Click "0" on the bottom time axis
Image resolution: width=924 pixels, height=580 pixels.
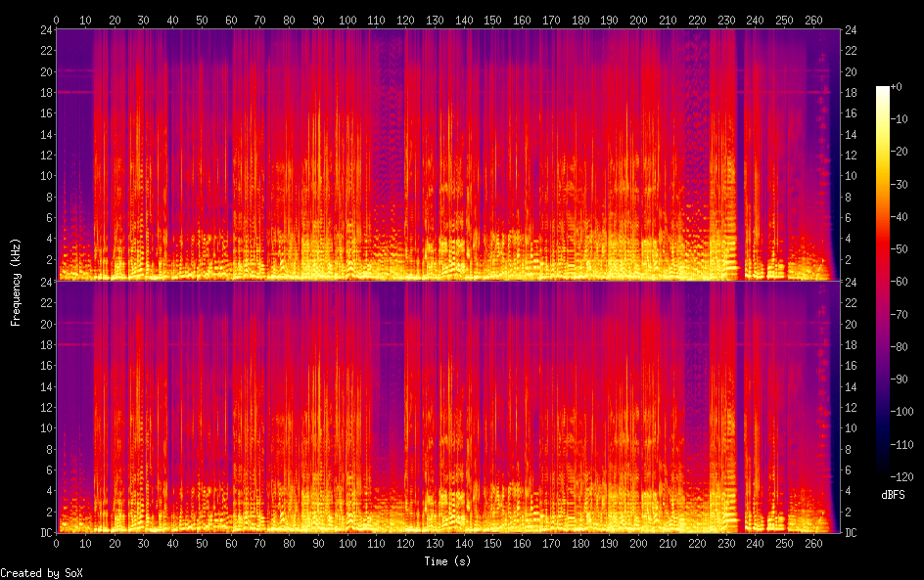(x=57, y=544)
